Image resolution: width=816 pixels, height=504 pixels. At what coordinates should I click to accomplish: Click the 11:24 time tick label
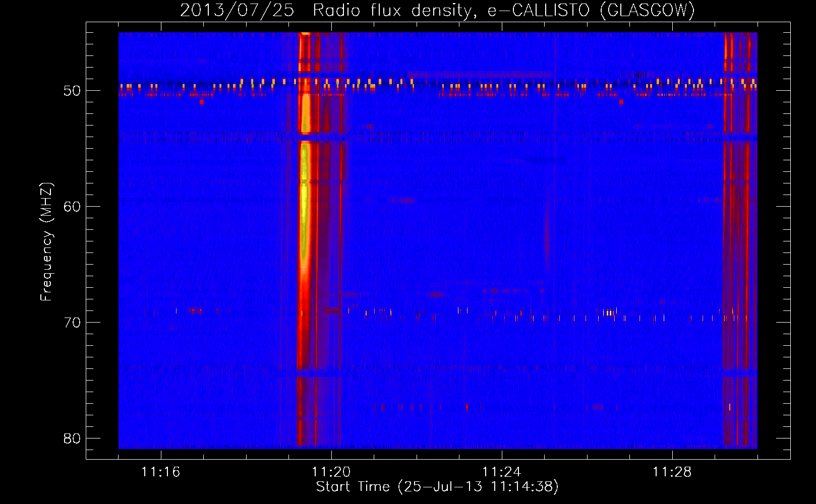[x=502, y=472]
